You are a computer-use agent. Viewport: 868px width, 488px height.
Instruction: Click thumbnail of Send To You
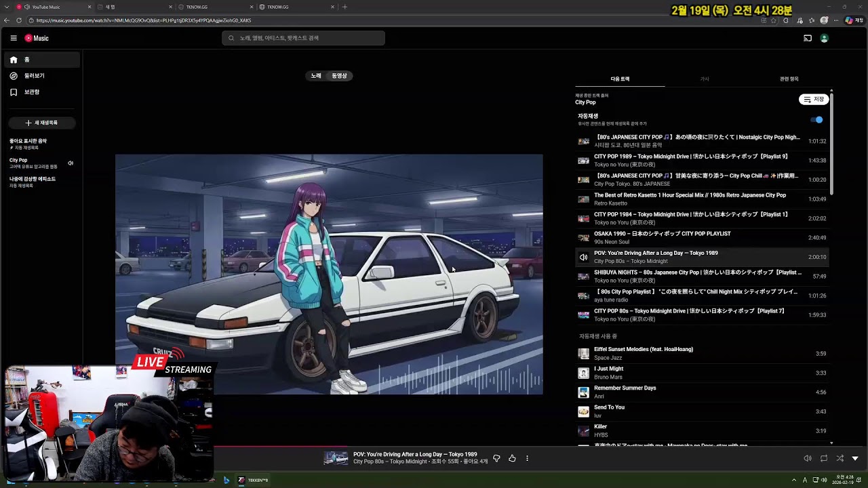click(583, 412)
